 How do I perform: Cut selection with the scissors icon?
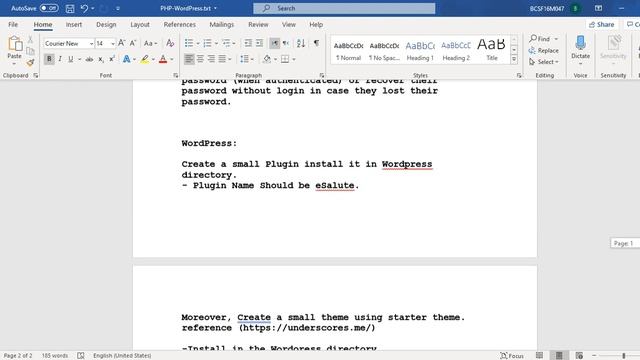(30, 40)
